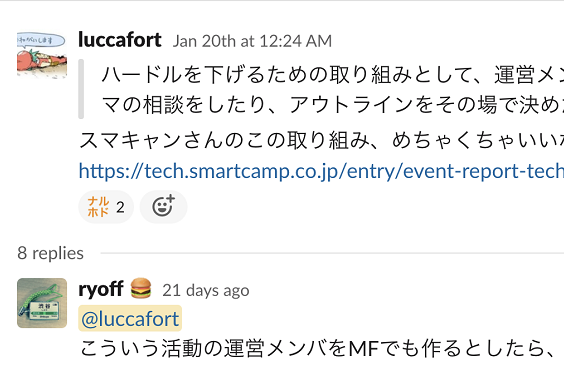
Task: Click the reaction count number 2
Action: click(120, 207)
